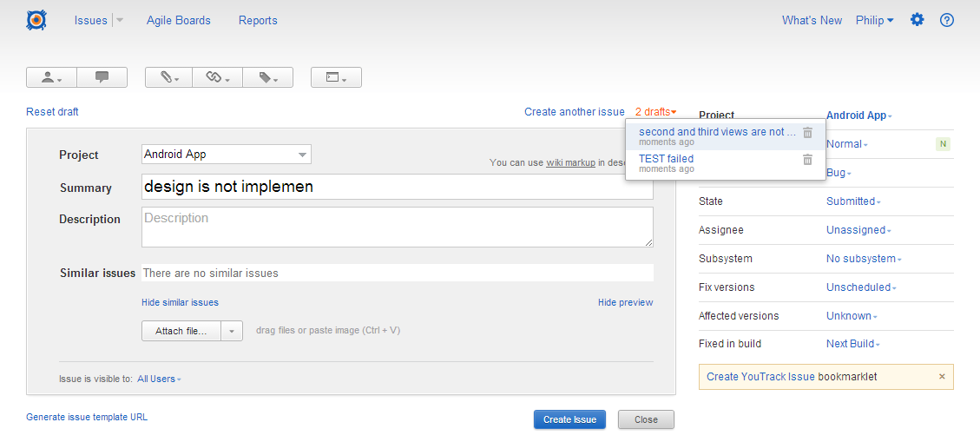Viewport: 980px width, 442px height.
Task: Expand the Project combo box
Action: (302, 155)
